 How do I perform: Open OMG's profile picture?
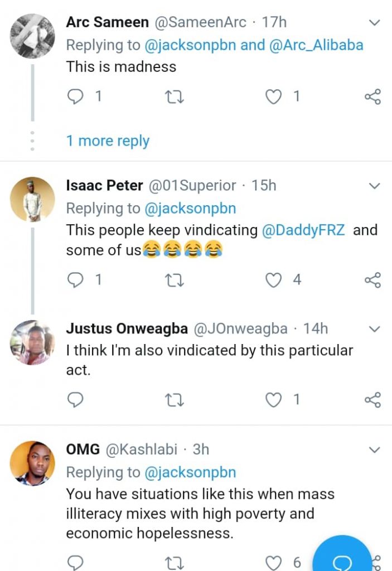pos(33,463)
